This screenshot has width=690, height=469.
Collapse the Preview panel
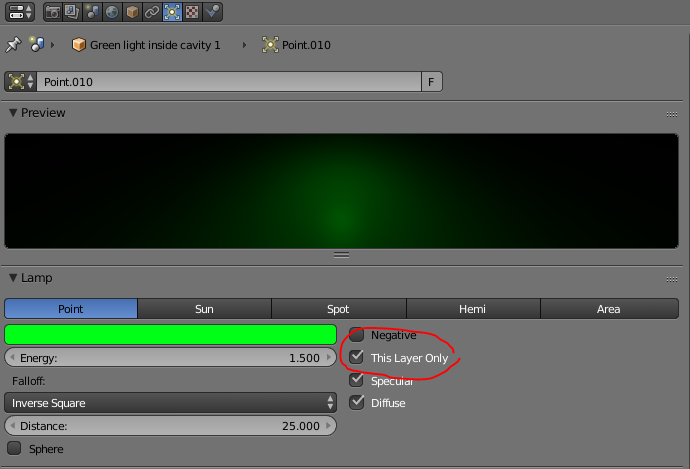12,113
